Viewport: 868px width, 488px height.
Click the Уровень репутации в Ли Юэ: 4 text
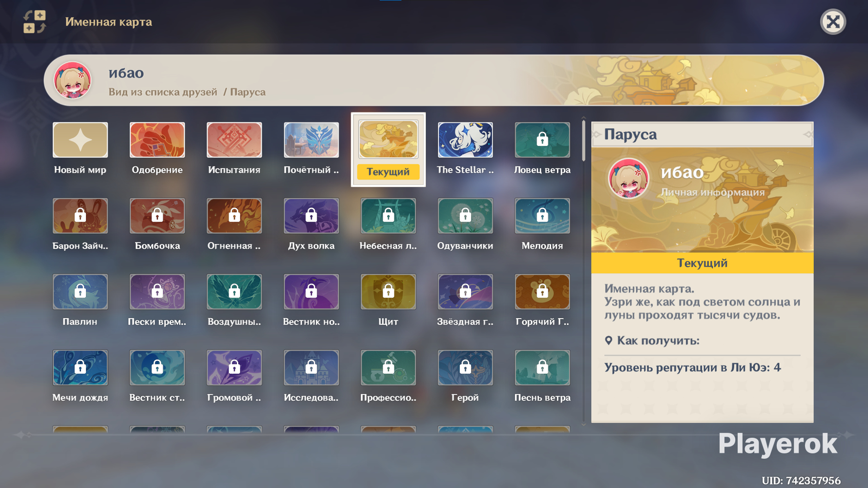point(693,367)
